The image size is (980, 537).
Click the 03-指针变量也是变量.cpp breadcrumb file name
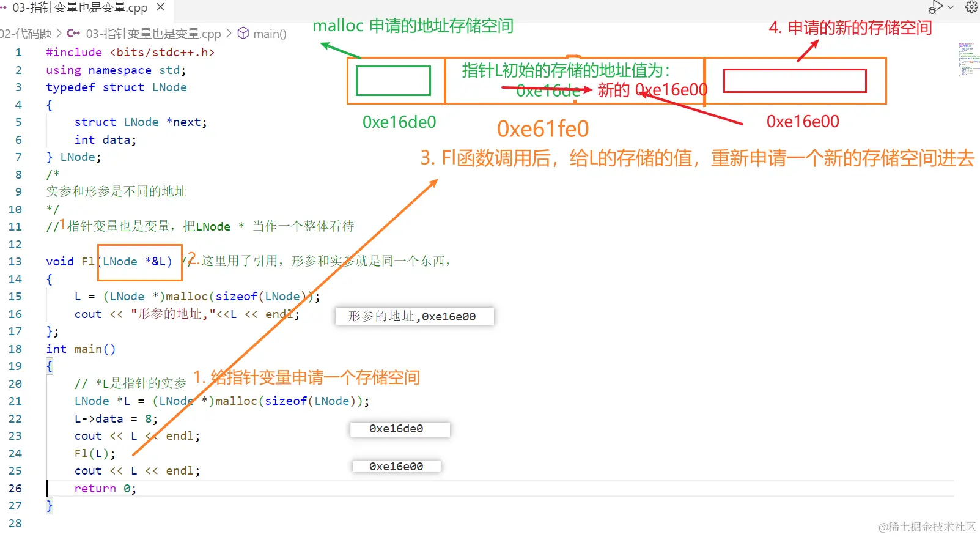pos(153,34)
